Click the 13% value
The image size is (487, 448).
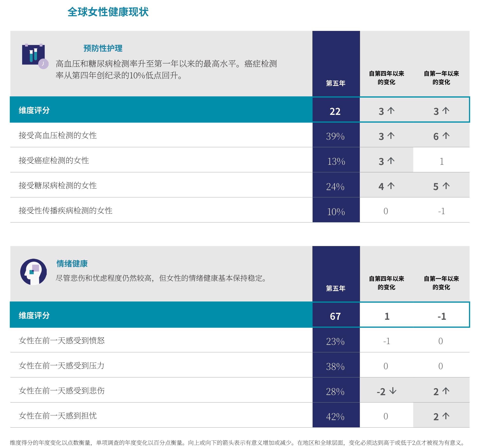[x=336, y=161]
